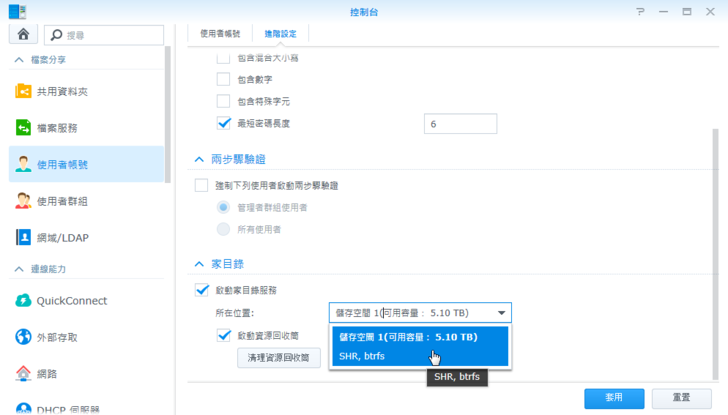The image size is (728, 415).
Task: Open 網域/LDAP domain icon
Action: [x=23, y=237]
